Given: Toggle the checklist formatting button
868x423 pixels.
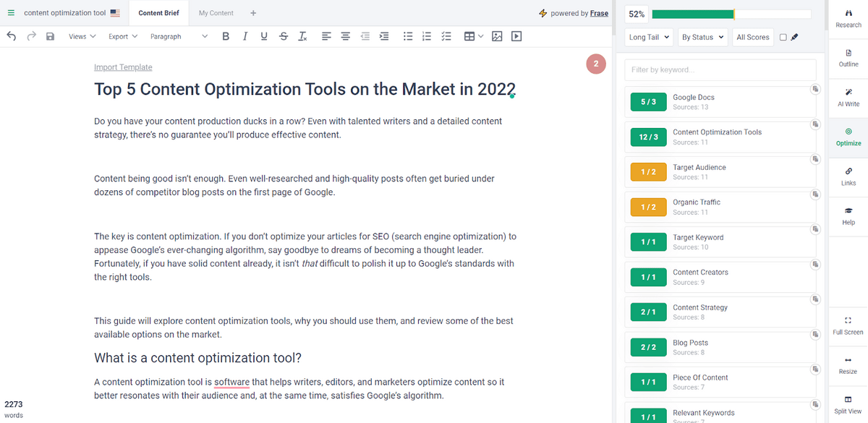Looking at the screenshot, I should click(446, 36).
